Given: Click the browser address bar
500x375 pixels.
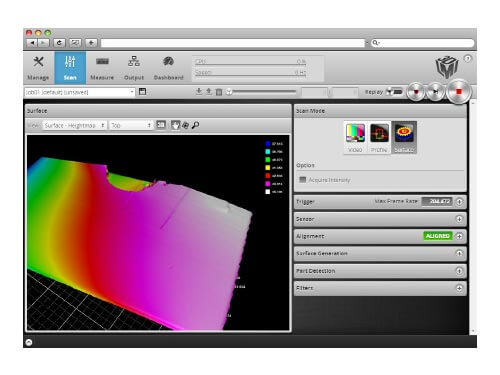Looking at the screenshot, I should (233, 43).
